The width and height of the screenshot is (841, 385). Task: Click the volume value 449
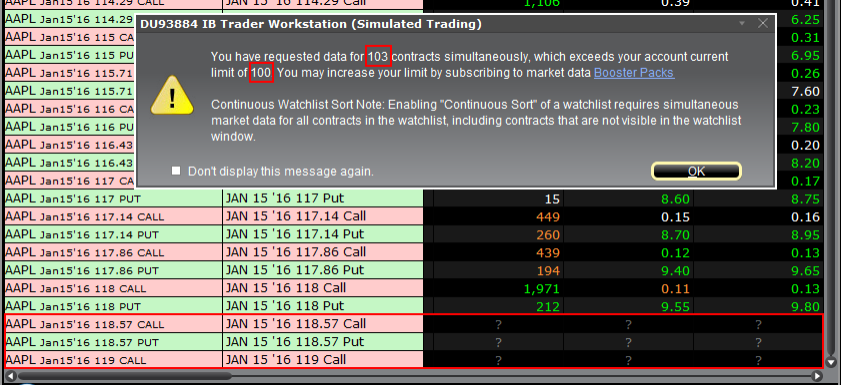tap(548, 217)
